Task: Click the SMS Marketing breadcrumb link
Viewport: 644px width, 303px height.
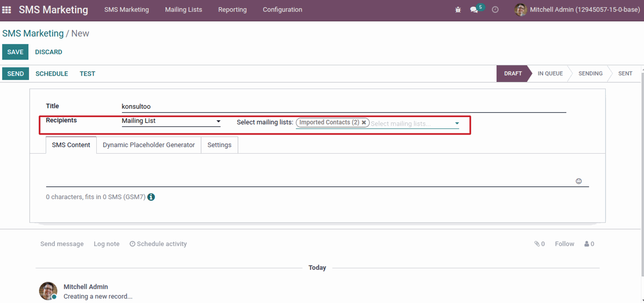Action: tap(33, 34)
